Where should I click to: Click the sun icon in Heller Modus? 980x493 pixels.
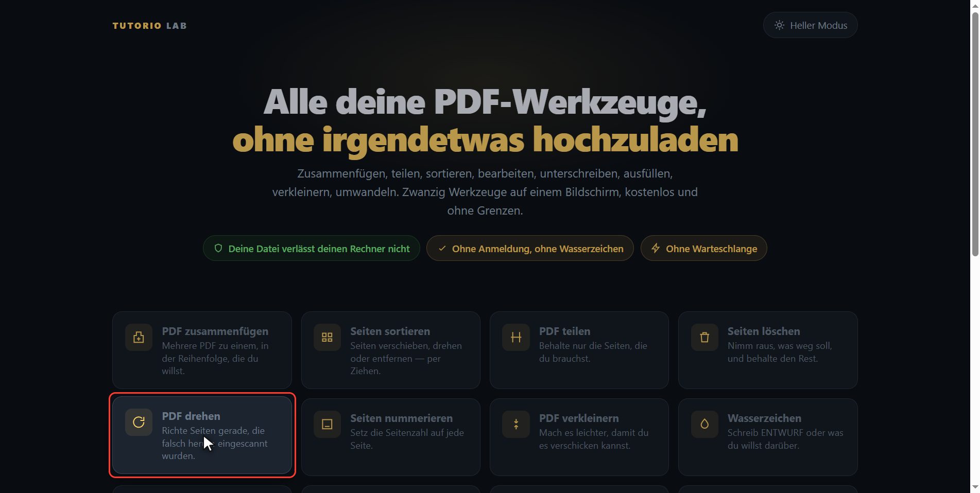click(x=780, y=25)
